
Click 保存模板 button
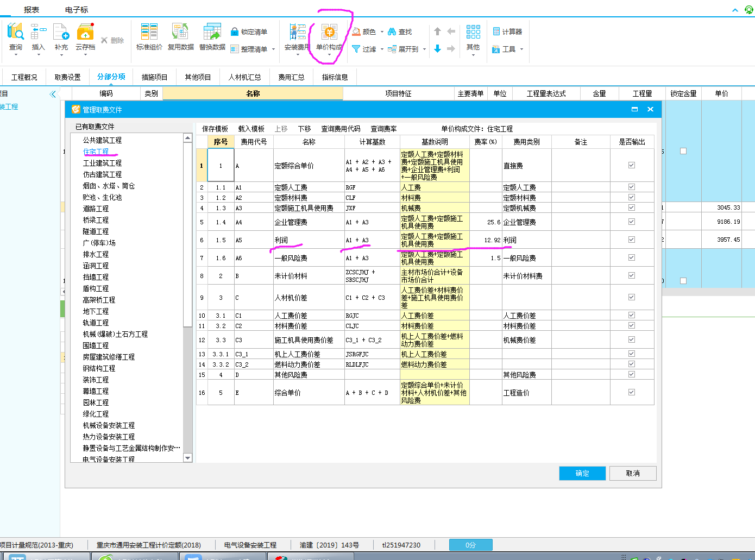coord(215,129)
